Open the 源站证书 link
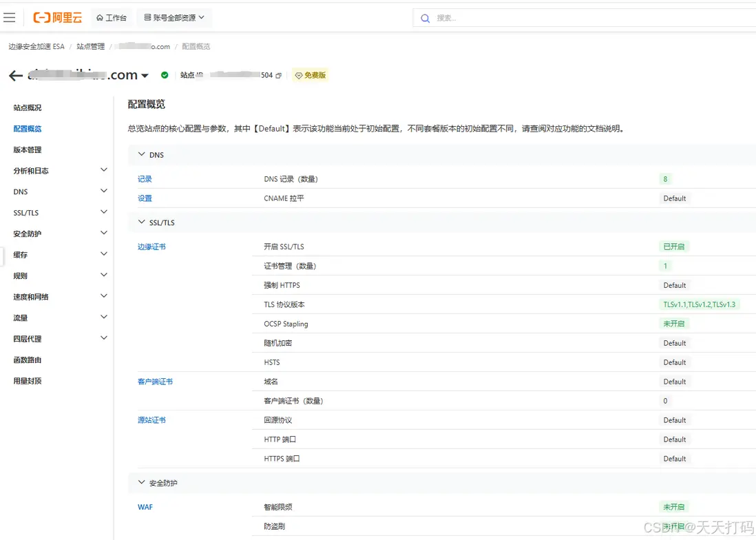The image size is (756, 540). (x=151, y=420)
